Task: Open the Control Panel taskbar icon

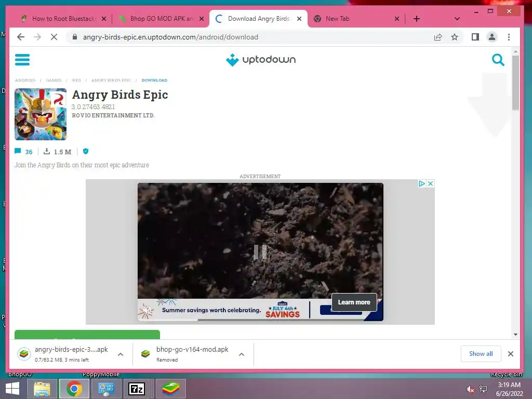Action: coord(106,389)
